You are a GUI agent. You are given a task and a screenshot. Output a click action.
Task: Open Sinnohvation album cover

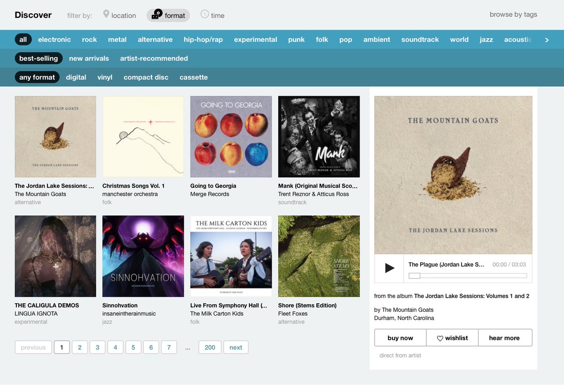pyautogui.click(x=143, y=256)
